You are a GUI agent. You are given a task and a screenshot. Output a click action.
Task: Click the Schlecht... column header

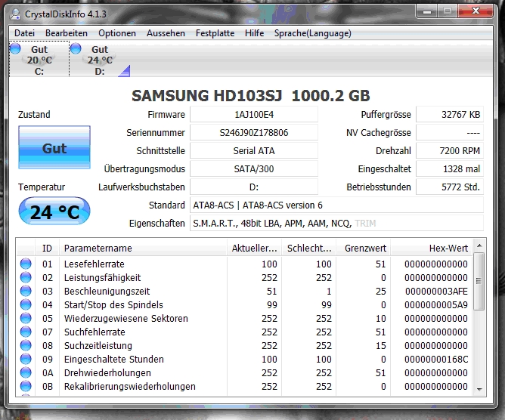(x=309, y=248)
